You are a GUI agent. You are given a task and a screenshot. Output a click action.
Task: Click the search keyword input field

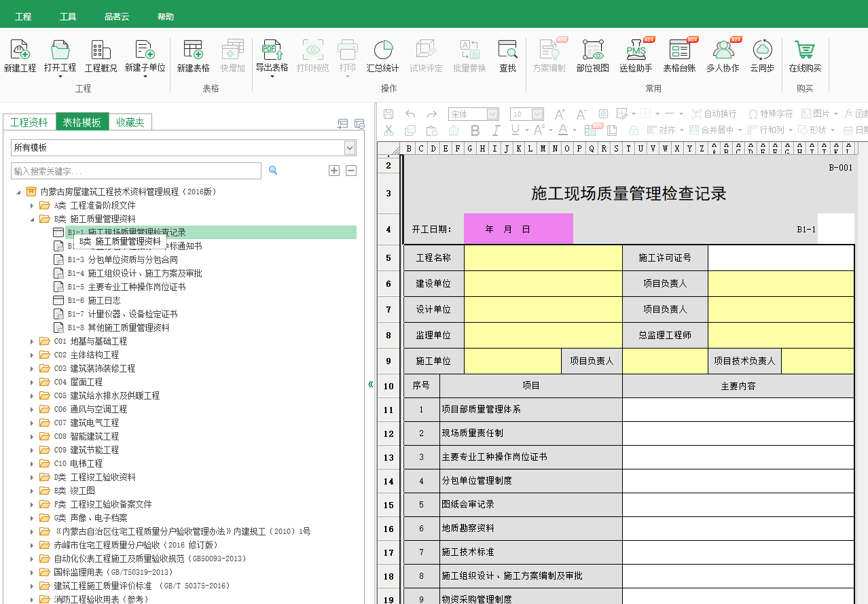tap(136, 171)
